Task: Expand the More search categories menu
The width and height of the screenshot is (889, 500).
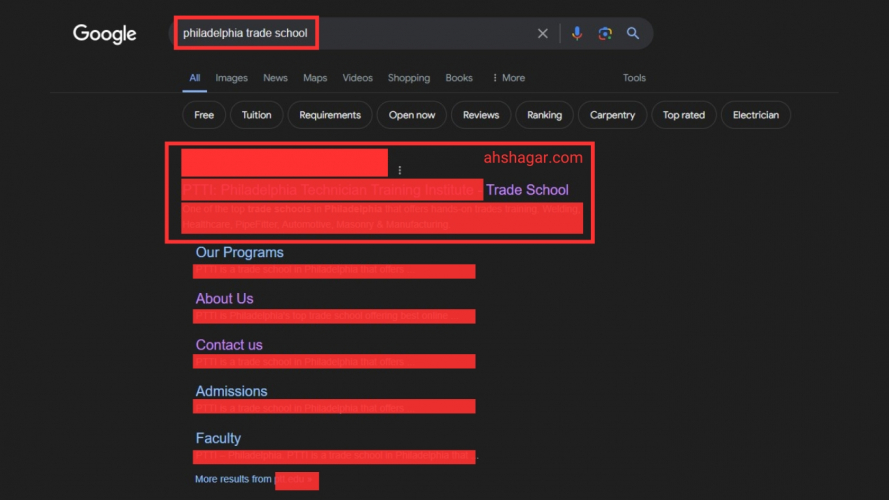Action: point(509,78)
